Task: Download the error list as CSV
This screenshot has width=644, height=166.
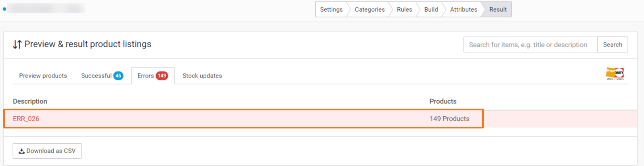Action: 47,151
